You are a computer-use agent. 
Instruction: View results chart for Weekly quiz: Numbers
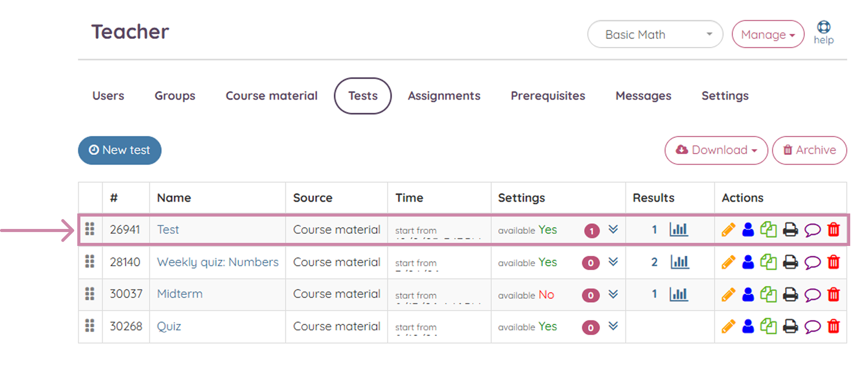pos(679,262)
